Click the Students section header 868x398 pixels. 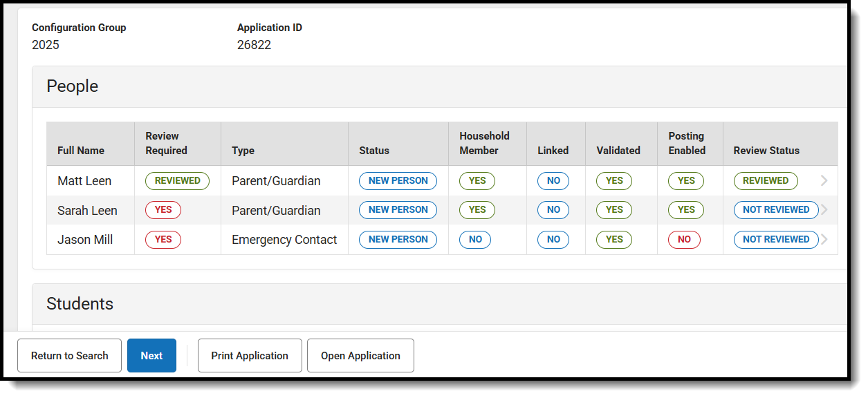coord(80,304)
